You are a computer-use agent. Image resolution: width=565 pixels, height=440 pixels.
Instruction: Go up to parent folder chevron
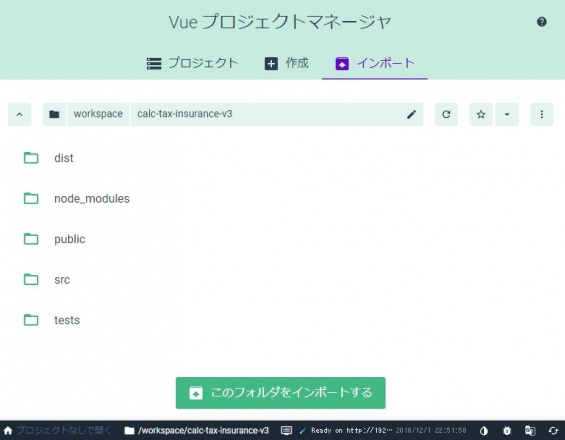(x=19, y=114)
